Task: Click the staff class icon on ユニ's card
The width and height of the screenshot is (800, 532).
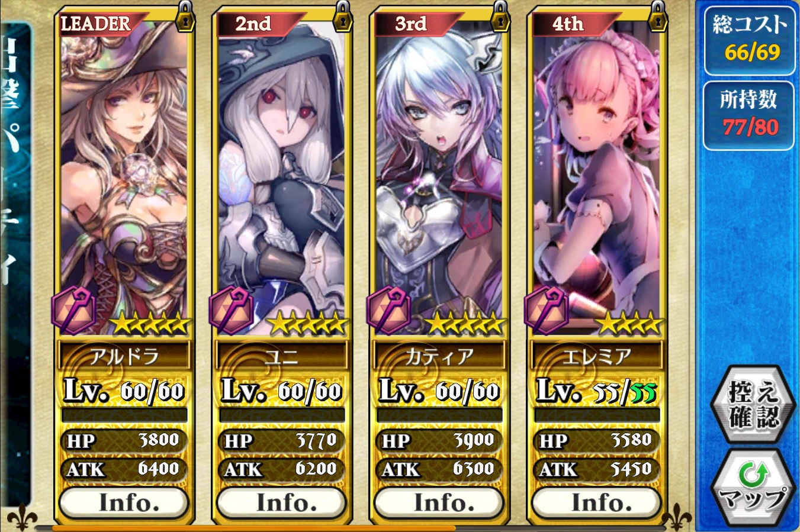Action: pos(231,309)
